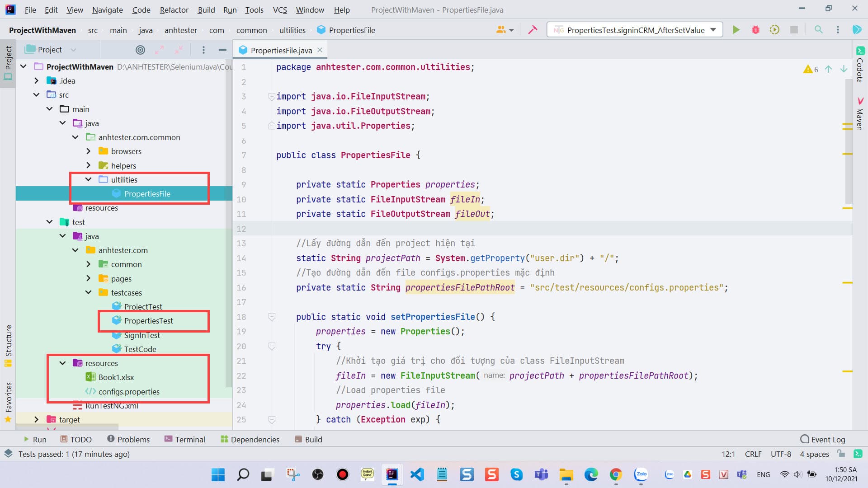Click the gray Stop button in toolbar
The width and height of the screenshot is (868, 488).
point(794,30)
